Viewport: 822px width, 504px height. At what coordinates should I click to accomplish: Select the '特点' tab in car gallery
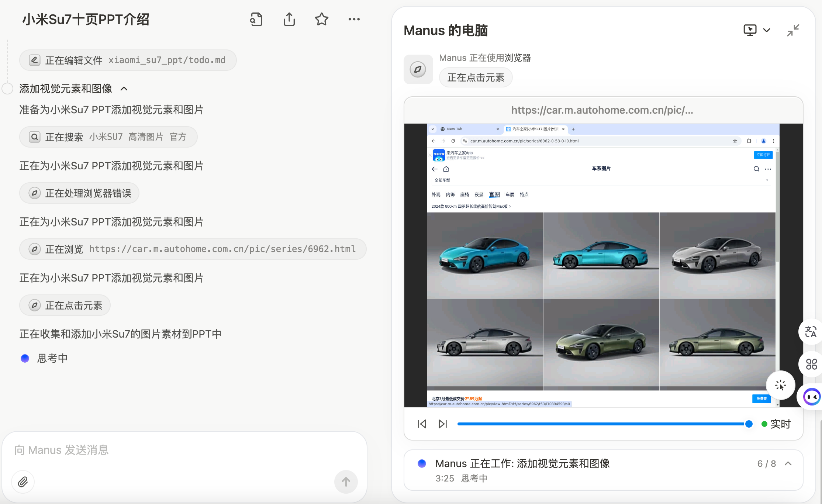pyautogui.click(x=524, y=194)
